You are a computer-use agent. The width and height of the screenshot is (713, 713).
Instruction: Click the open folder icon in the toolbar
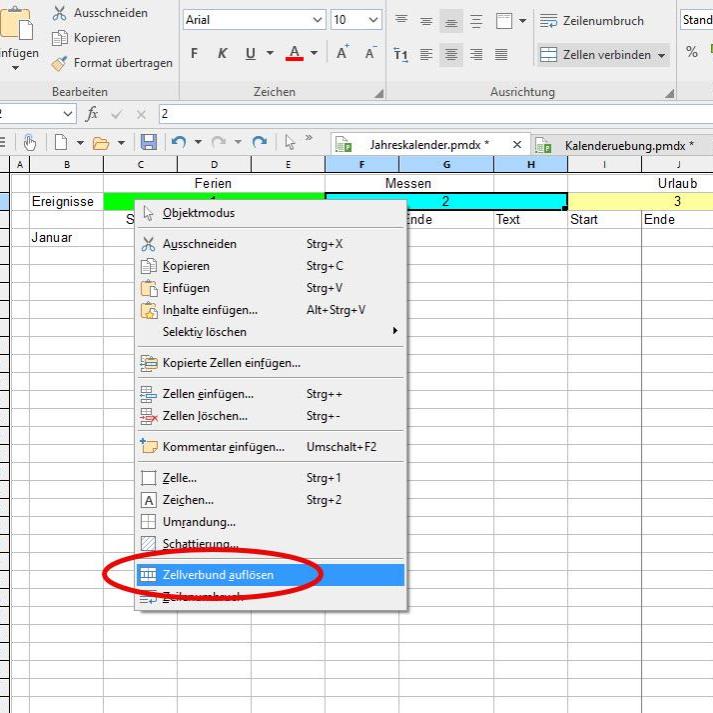(101, 143)
